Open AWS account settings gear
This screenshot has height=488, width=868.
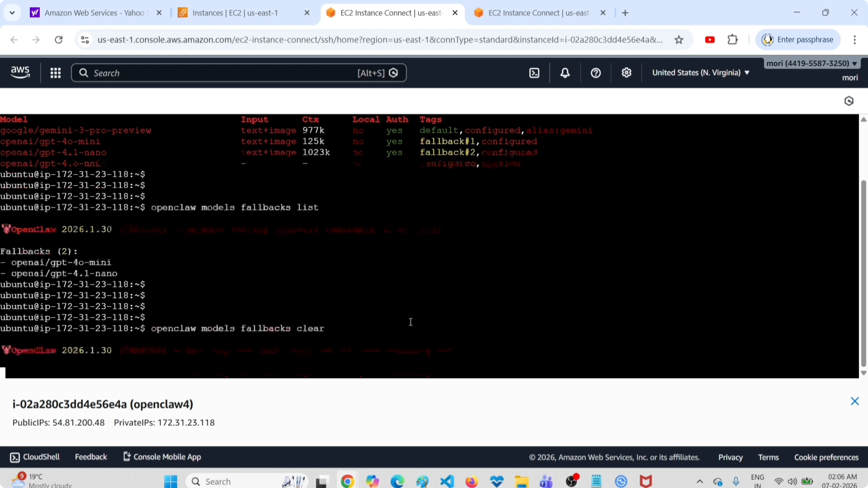pyautogui.click(x=626, y=72)
